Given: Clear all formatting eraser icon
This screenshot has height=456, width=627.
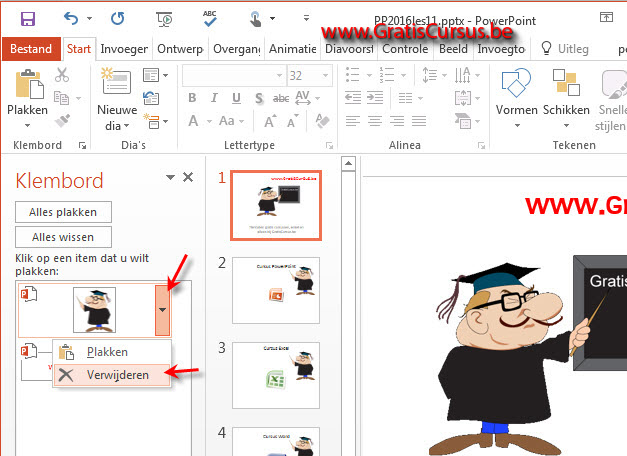Looking at the screenshot, I should coord(322,121).
